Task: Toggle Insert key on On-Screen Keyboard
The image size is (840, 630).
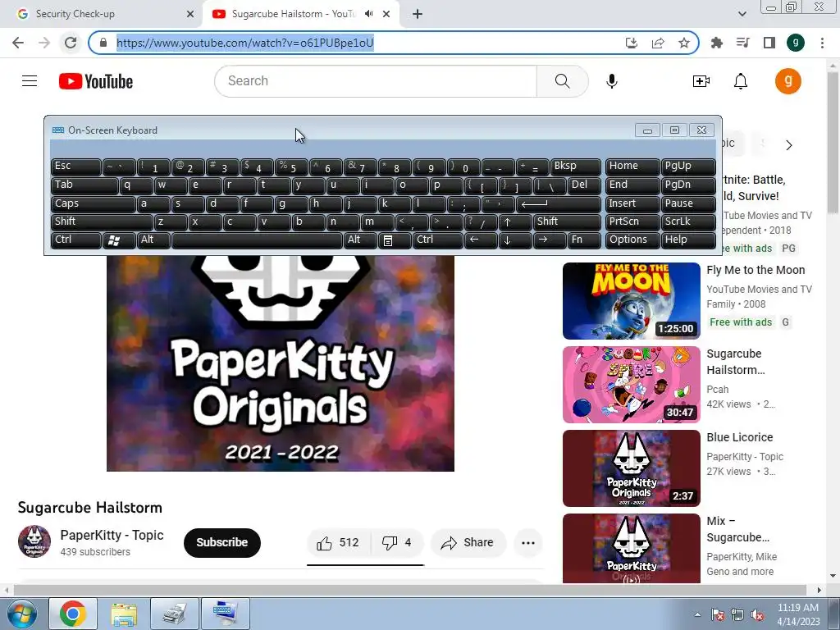Action: click(x=632, y=203)
